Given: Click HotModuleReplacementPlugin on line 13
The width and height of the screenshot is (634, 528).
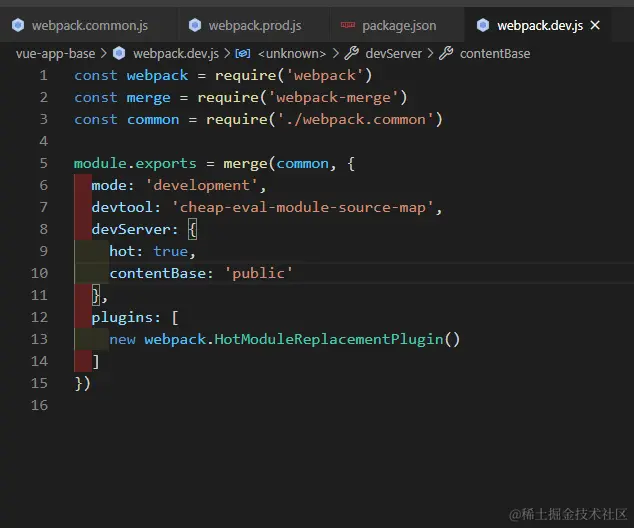Looking at the screenshot, I should tap(329, 339).
